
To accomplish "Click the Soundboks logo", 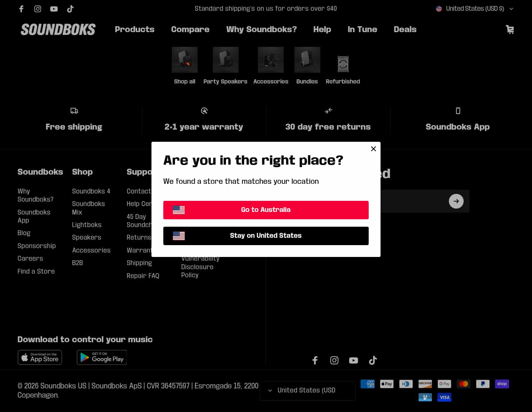I will [58, 30].
